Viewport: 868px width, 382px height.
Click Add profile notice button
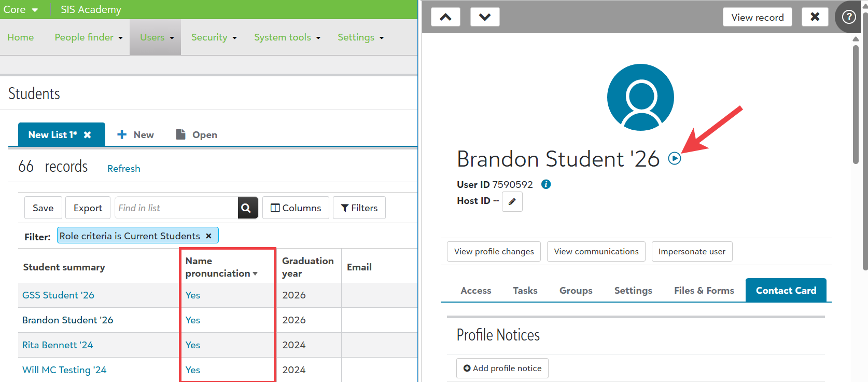[x=502, y=368]
